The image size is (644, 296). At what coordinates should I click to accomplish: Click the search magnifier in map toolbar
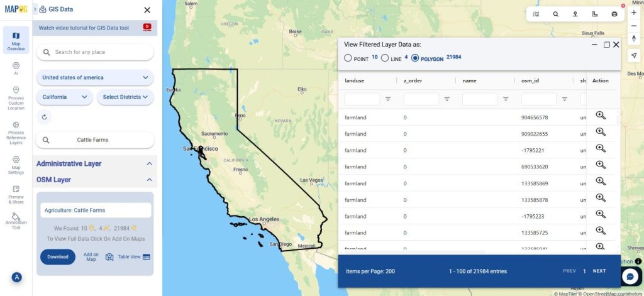[x=555, y=14]
